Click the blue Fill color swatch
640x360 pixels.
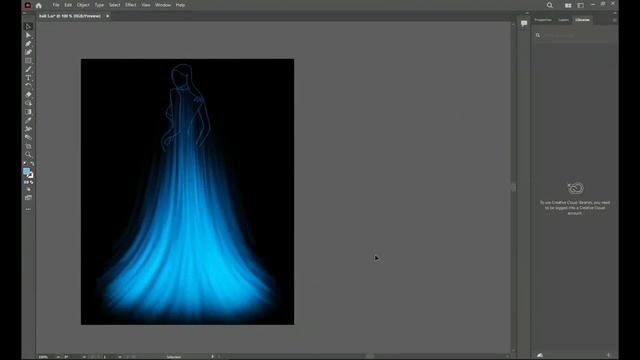pyautogui.click(x=27, y=171)
